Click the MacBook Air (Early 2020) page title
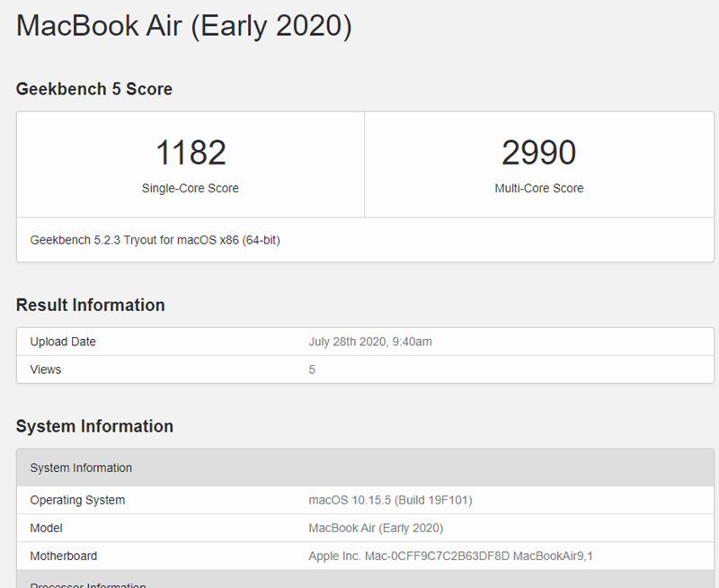Image resolution: width=719 pixels, height=588 pixels. pos(183,25)
